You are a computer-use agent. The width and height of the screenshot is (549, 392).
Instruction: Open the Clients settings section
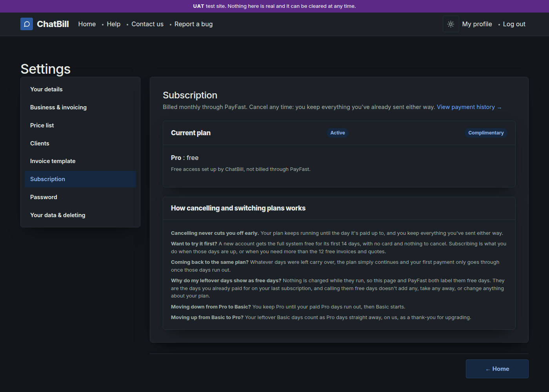point(80,143)
